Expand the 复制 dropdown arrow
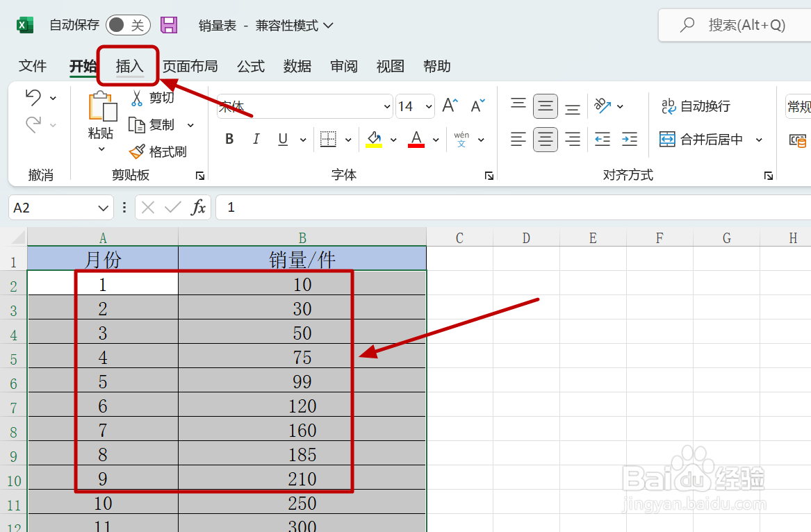This screenshot has width=811, height=532. pyautogui.click(x=190, y=126)
